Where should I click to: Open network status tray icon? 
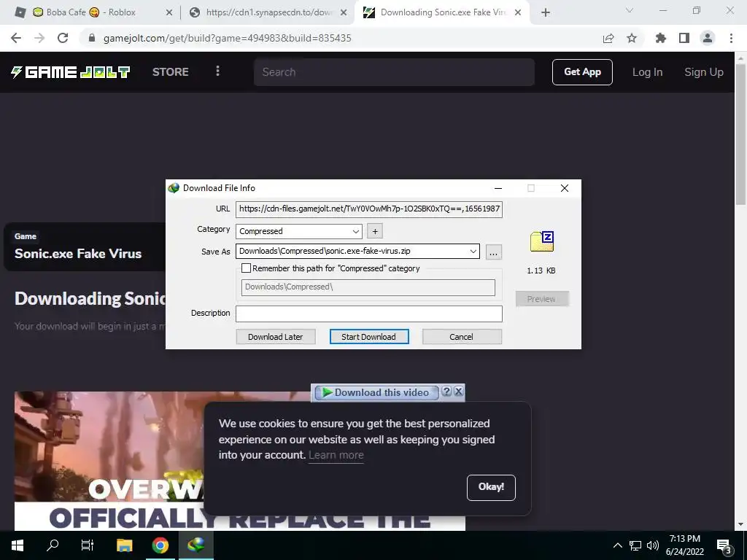click(635, 545)
